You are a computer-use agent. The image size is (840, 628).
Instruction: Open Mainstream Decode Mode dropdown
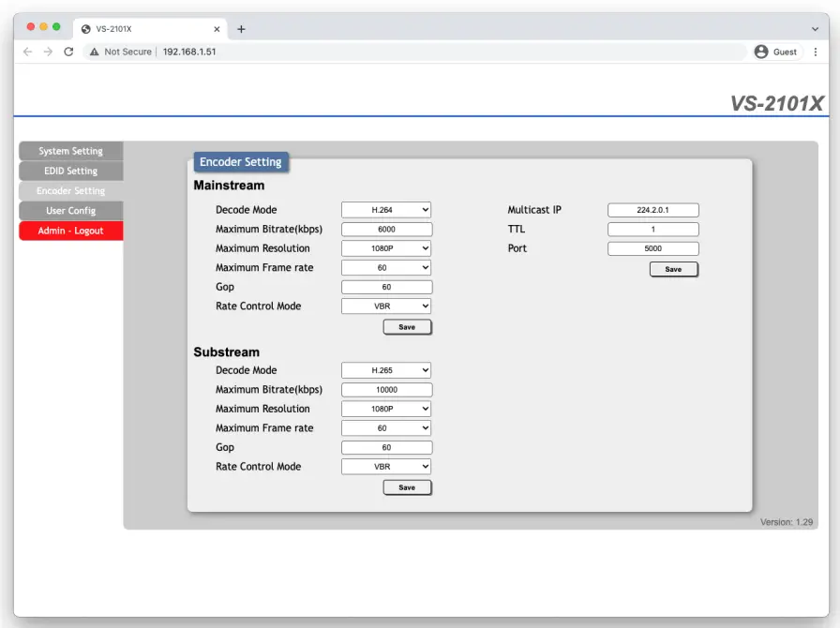pos(386,210)
